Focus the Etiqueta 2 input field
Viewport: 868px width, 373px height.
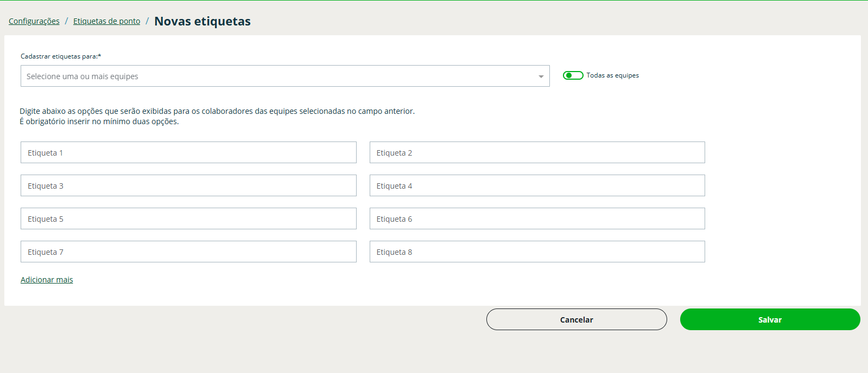537,153
